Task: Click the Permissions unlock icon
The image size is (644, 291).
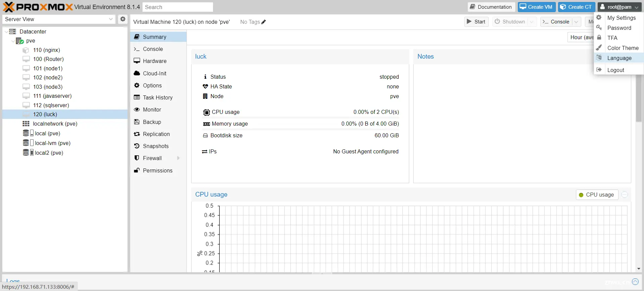Action: [137, 170]
